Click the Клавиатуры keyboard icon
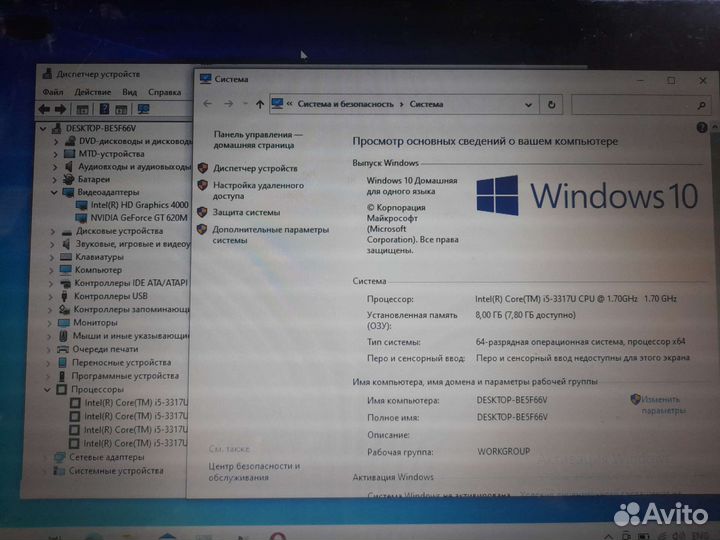 pos(66,257)
